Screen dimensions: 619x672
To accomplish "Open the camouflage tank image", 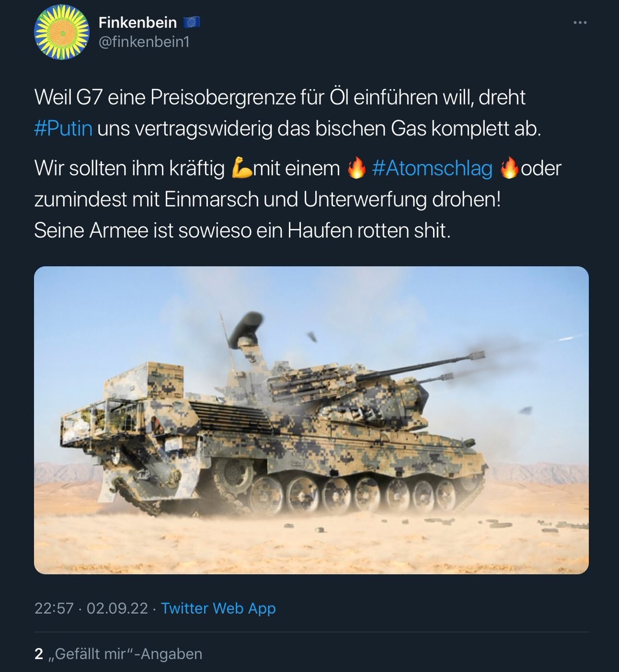I will click(x=311, y=420).
